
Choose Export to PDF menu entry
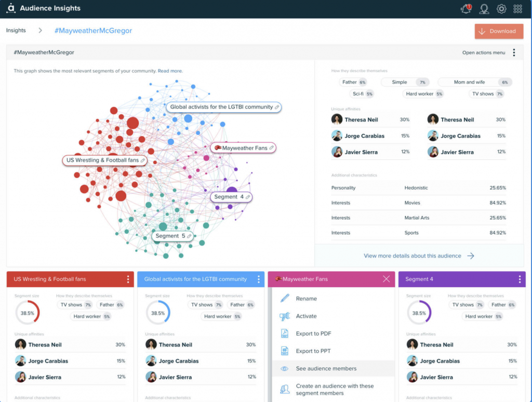[313, 333]
